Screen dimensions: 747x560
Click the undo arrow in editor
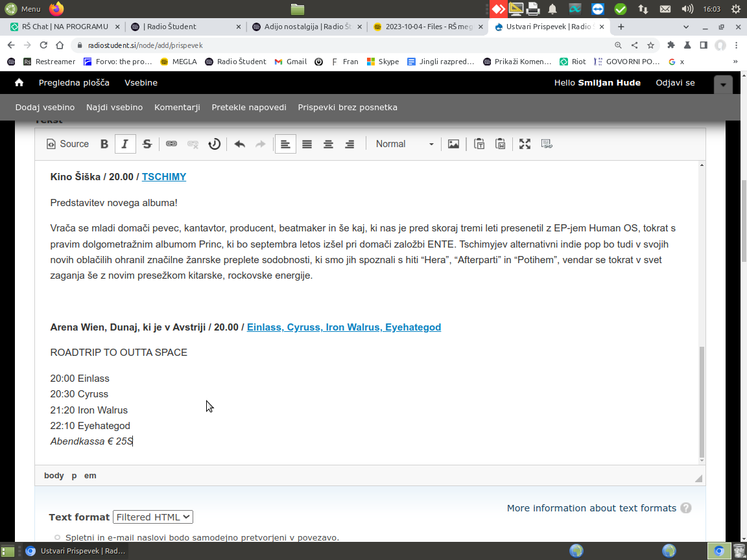[x=239, y=144]
